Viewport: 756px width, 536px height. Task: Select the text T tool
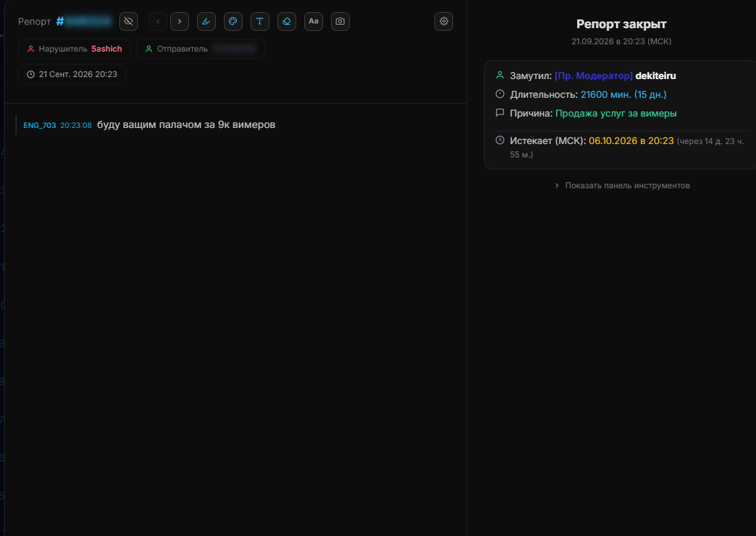click(260, 21)
